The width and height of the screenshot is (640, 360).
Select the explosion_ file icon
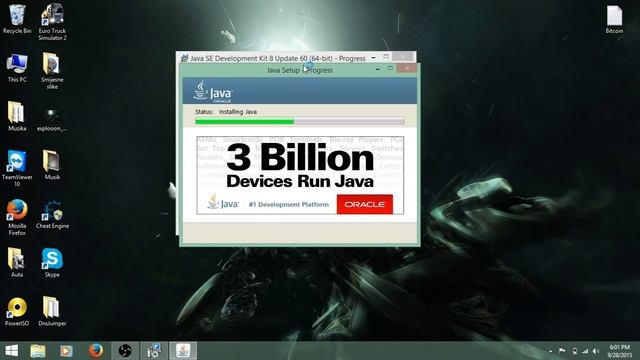click(x=52, y=119)
